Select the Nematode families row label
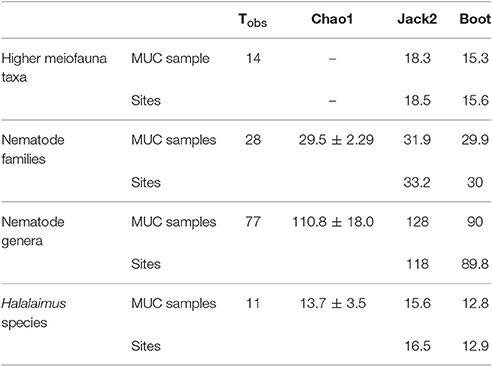The height and width of the screenshot is (366, 492). pyautogui.click(x=33, y=149)
